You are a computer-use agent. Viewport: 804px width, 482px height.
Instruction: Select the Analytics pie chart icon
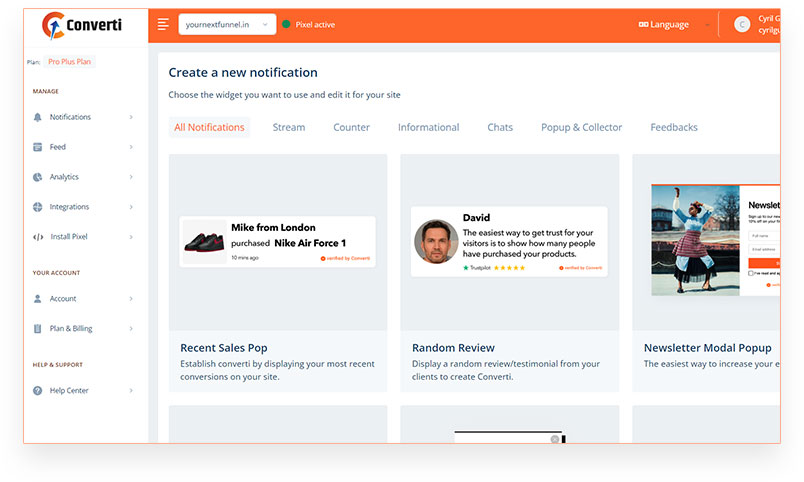37,177
